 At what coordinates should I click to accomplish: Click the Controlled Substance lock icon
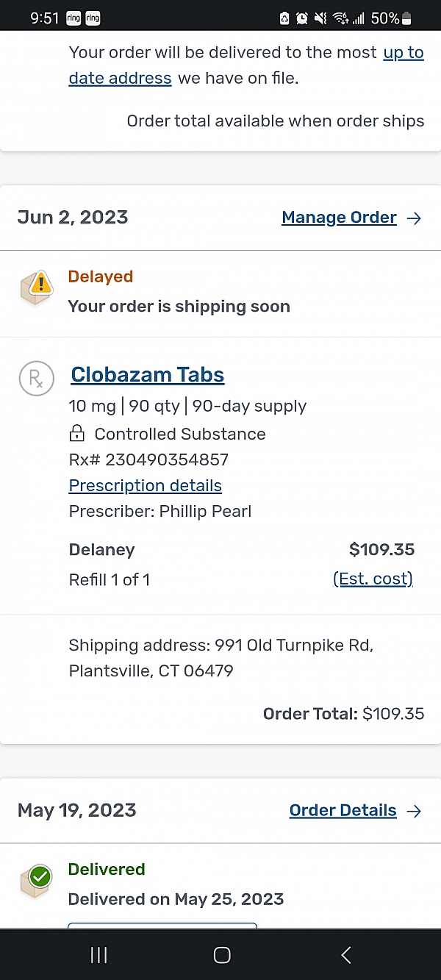click(x=77, y=434)
